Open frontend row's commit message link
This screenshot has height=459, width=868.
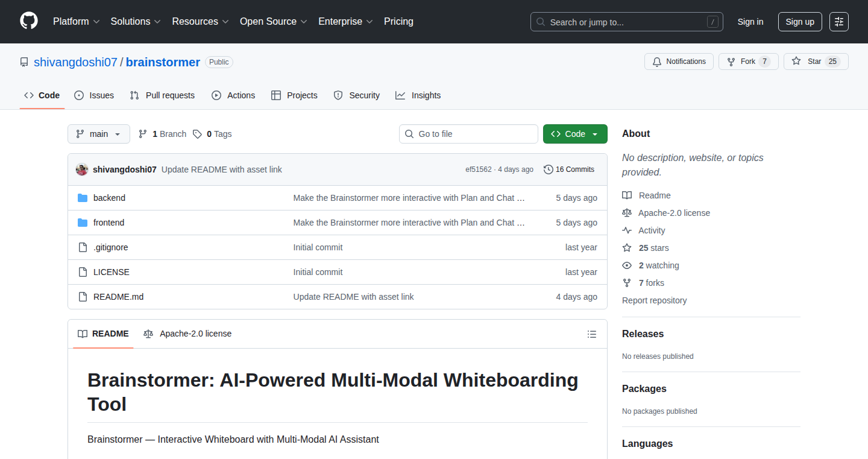click(409, 223)
